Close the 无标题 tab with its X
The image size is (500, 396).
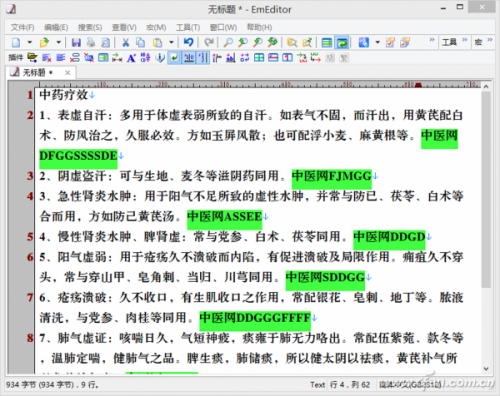click(x=68, y=73)
